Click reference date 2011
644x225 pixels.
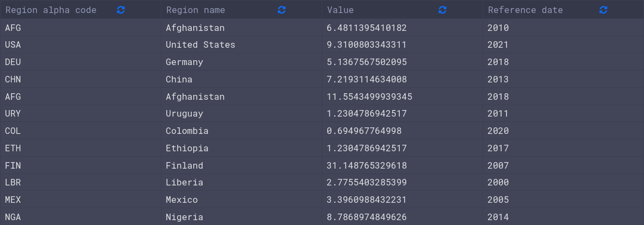[x=498, y=113]
